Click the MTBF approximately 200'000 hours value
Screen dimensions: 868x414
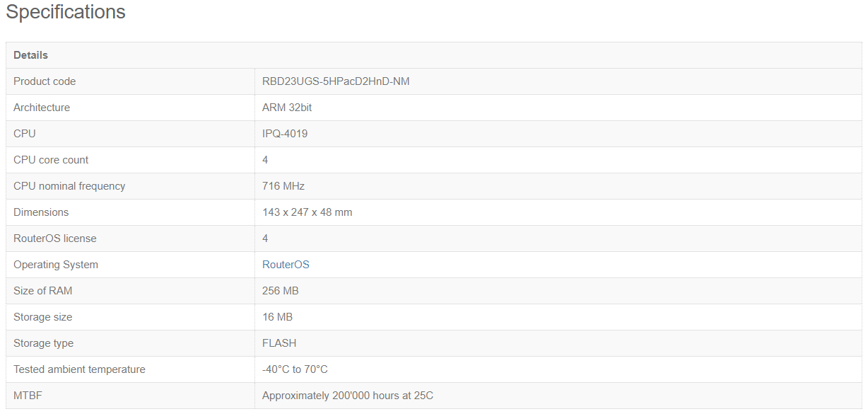tap(348, 396)
